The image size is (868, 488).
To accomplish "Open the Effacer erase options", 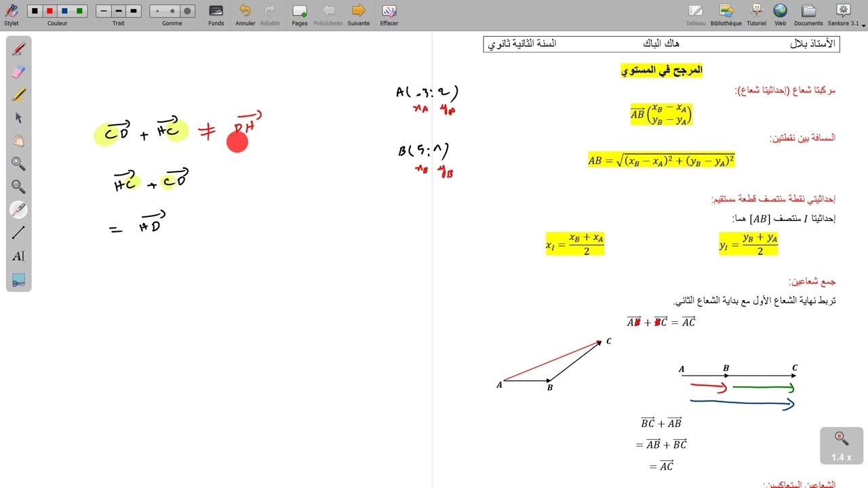I will click(389, 14).
